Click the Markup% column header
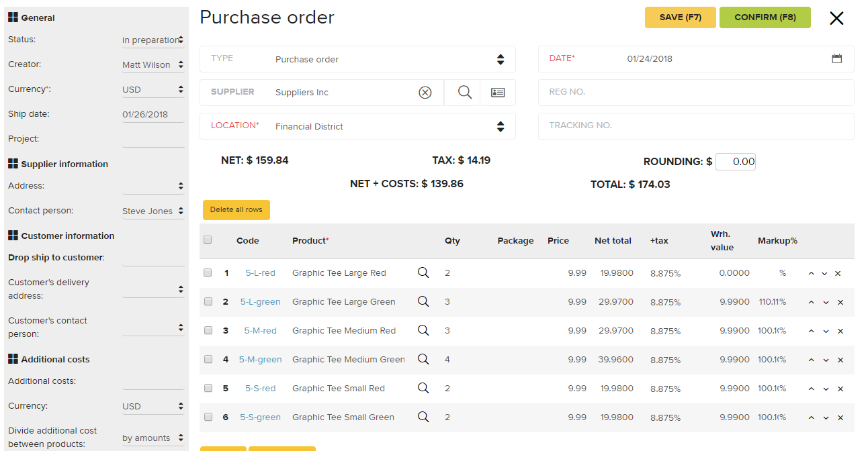Viewport: 868px width, 451px height. [x=777, y=240]
